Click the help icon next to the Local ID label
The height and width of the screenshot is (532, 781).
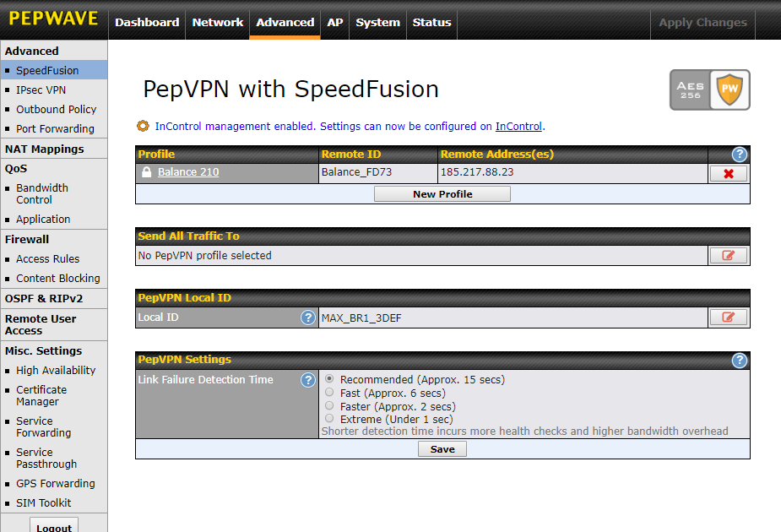click(x=308, y=318)
